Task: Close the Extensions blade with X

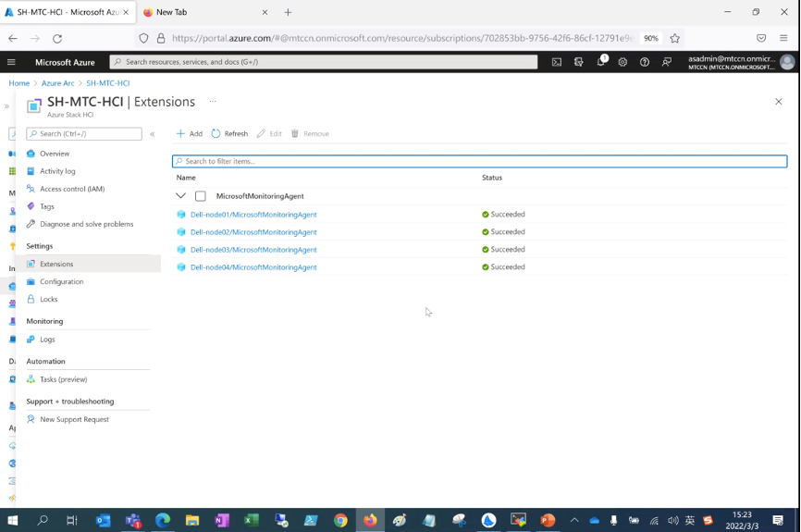Action: pyautogui.click(x=779, y=102)
